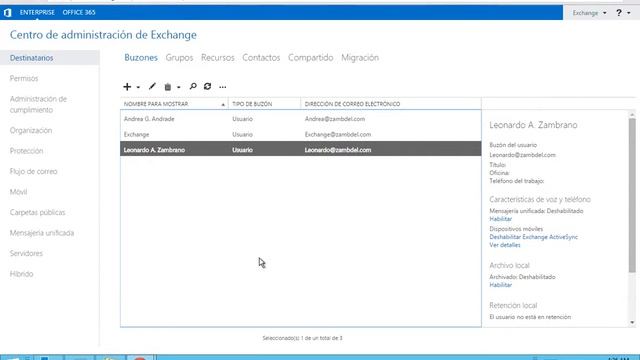
Task: Sort by TIPO DE BUZÓN column header
Action: point(252,104)
